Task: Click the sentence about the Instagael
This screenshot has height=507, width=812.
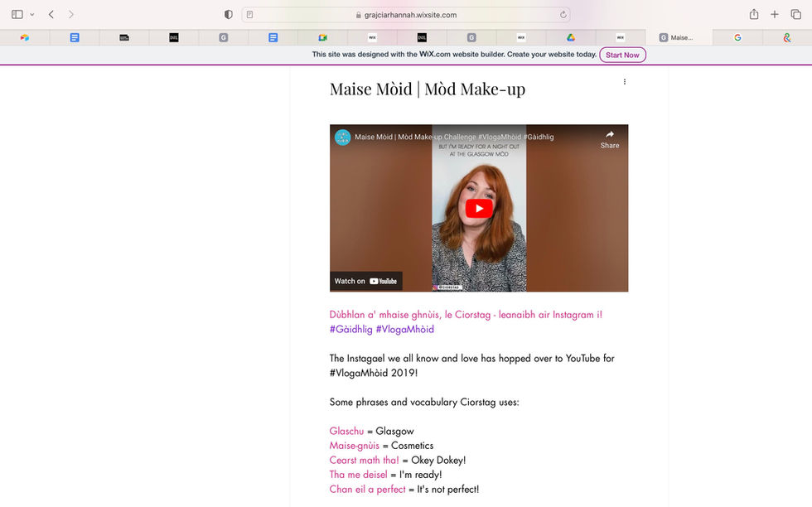Action: point(471,365)
